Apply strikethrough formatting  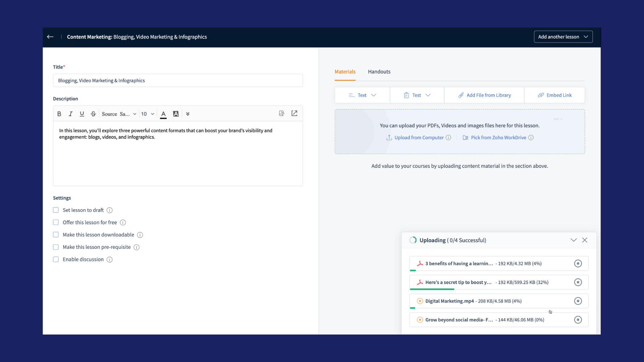tap(93, 114)
